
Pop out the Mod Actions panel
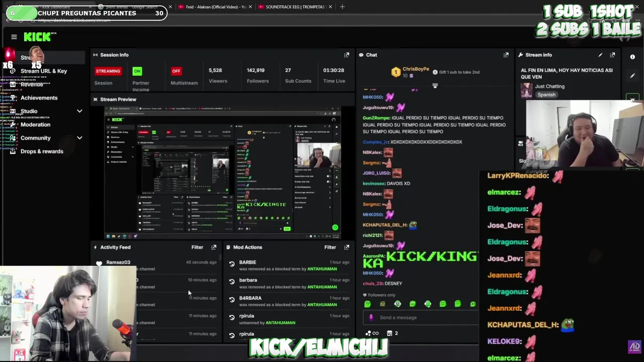pos(347,247)
